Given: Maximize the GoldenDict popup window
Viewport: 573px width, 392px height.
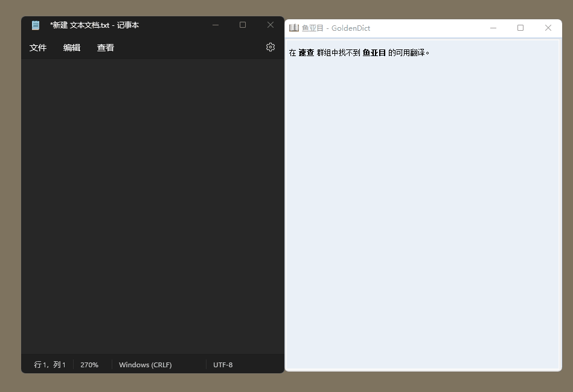Looking at the screenshot, I should pyautogui.click(x=520, y=28).
